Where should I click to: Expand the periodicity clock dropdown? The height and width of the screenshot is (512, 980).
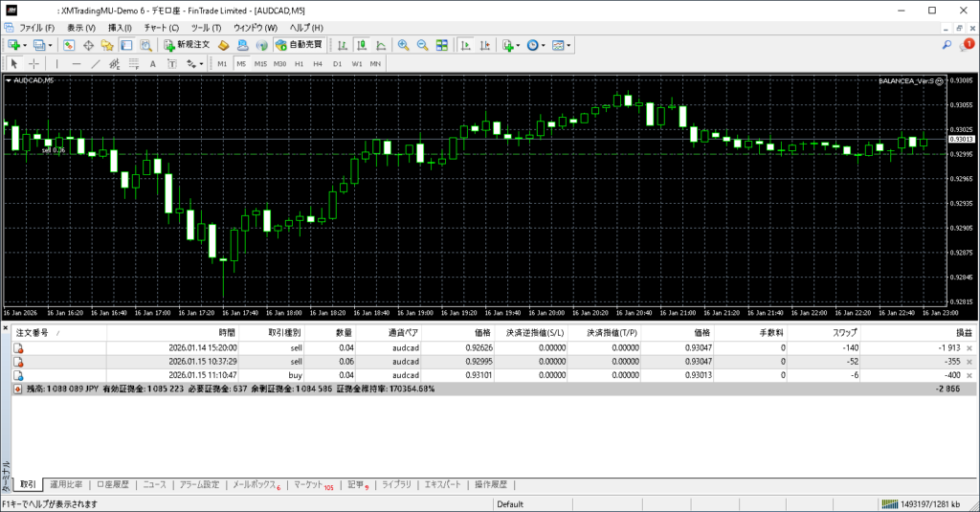click(x=545, y=45)
